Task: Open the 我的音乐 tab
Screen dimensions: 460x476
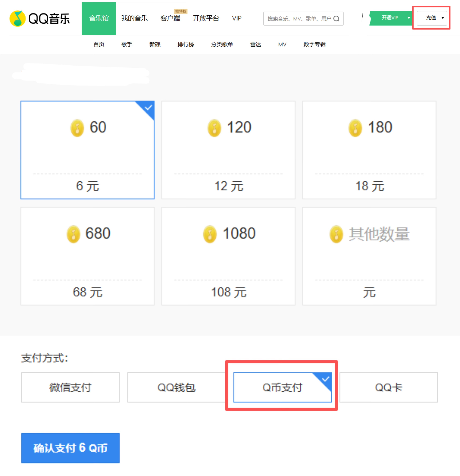Action: pos(134,18)
